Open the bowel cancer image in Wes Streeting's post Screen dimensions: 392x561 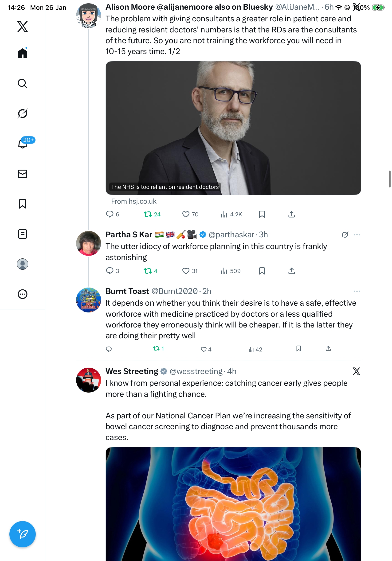click(x=233, y=504)
